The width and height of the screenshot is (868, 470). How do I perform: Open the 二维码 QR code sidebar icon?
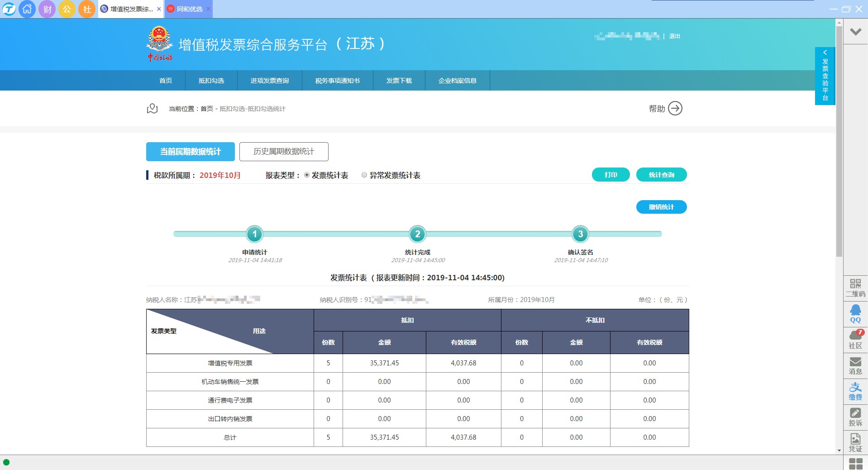tap(855, 288)
